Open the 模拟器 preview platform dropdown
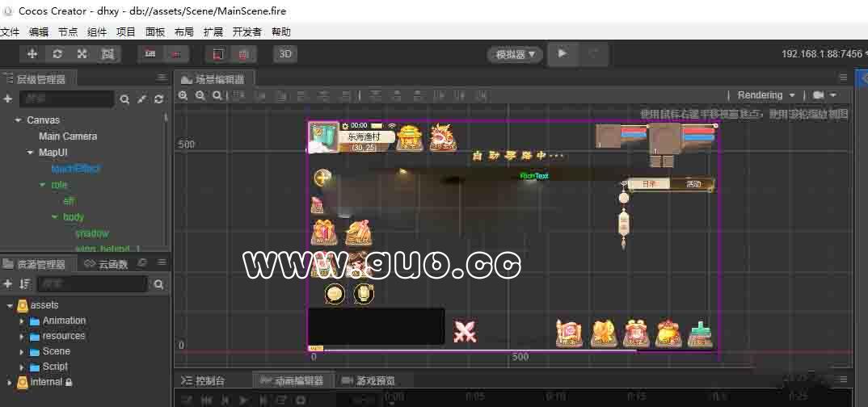This screenshot has height=407, width=868. [x=515, y=54]
